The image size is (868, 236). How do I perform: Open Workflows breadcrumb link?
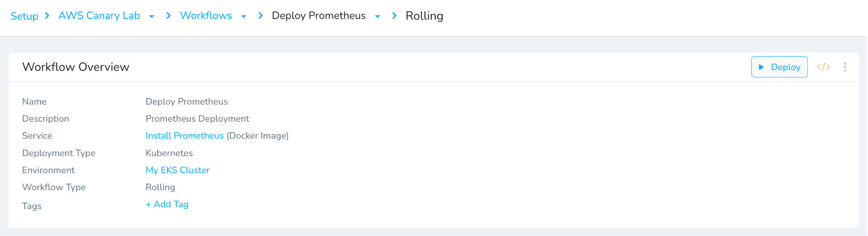coord(206,16)
